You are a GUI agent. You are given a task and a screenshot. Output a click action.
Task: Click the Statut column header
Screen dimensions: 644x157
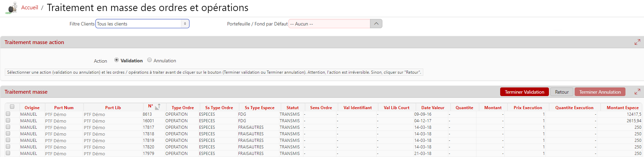click(292, 108)
